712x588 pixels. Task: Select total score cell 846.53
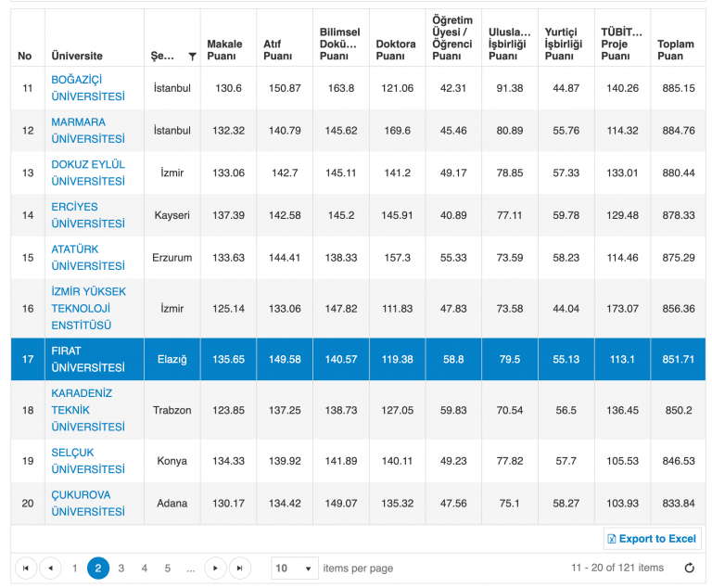point(679,461)
